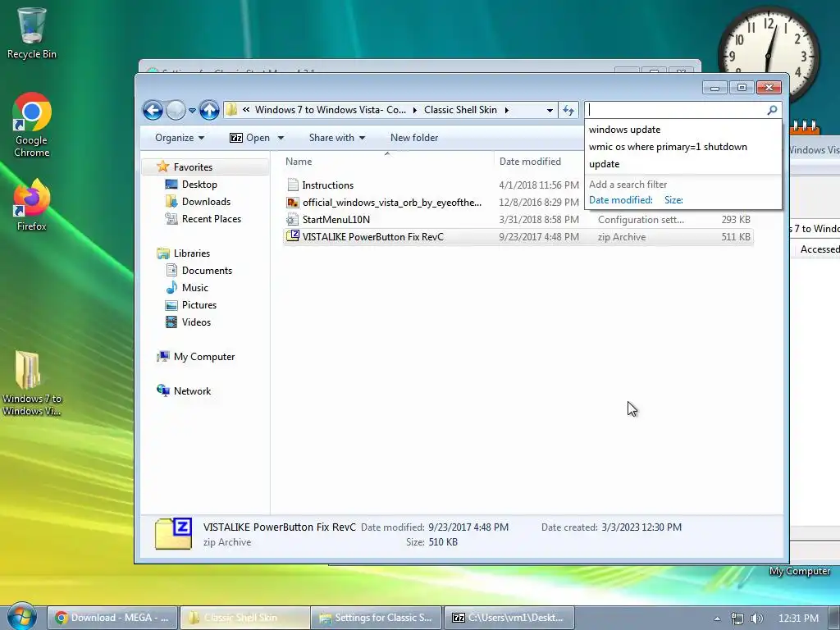840x630 pixels.
Task: Open Recent Places in Favorites
Action: (211, 218)
